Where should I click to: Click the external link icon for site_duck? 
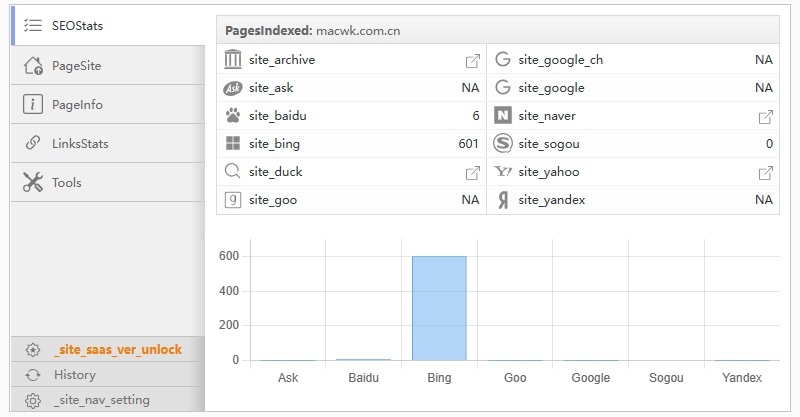coord(473,172)
